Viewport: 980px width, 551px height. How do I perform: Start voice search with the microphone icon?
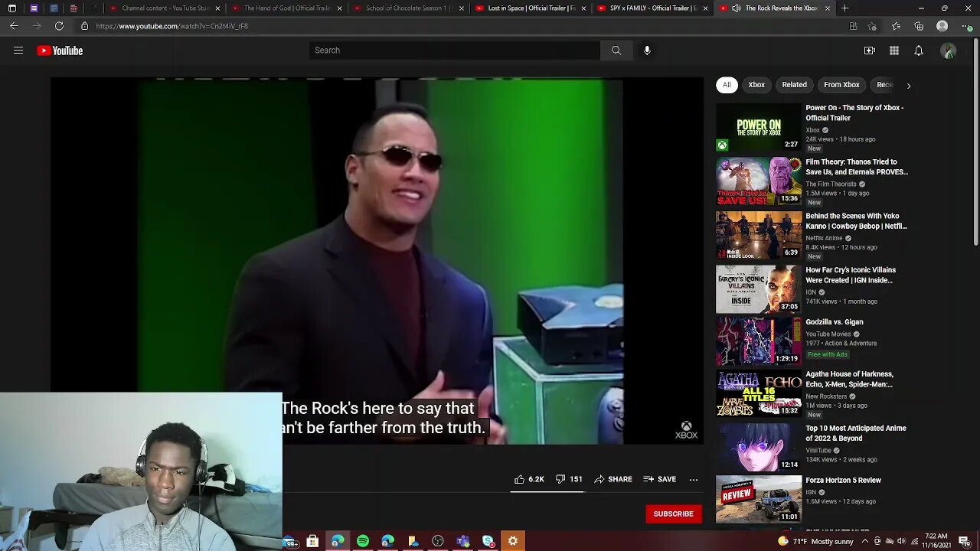[647, 51]
